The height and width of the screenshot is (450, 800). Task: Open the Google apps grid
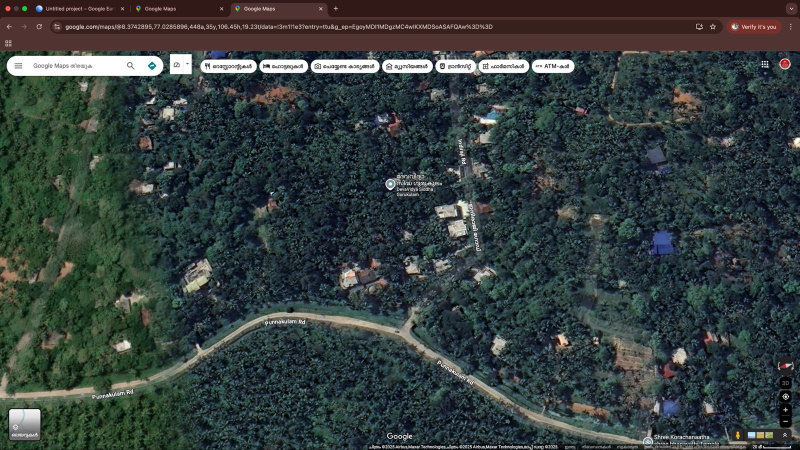click(765, 64)
